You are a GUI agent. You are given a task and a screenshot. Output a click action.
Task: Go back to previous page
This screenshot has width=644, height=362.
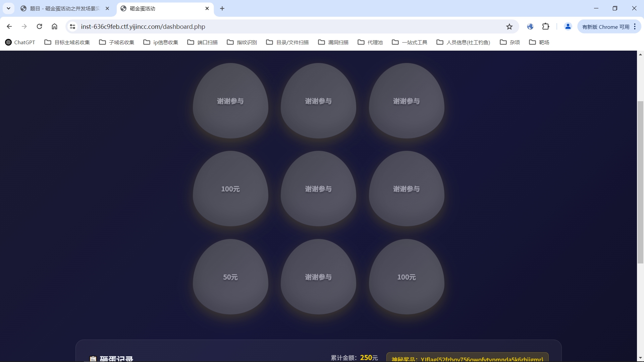pos(9,26)
